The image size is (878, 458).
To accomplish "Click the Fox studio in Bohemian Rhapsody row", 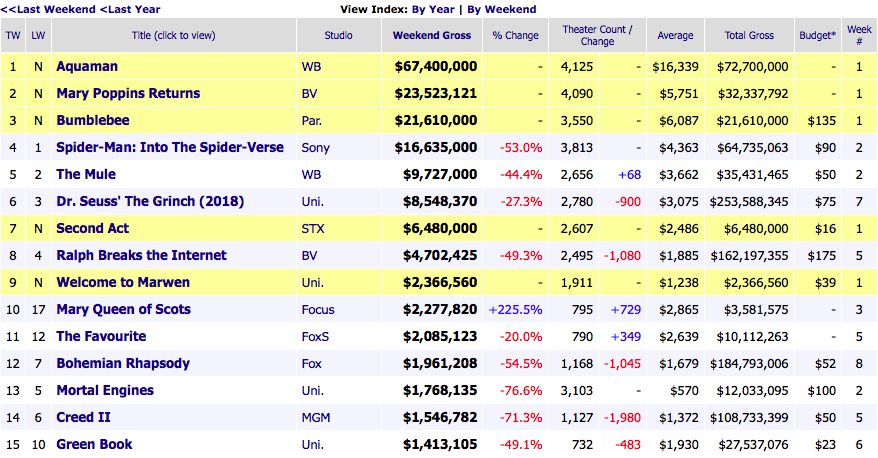I will [x=311, y=363].
